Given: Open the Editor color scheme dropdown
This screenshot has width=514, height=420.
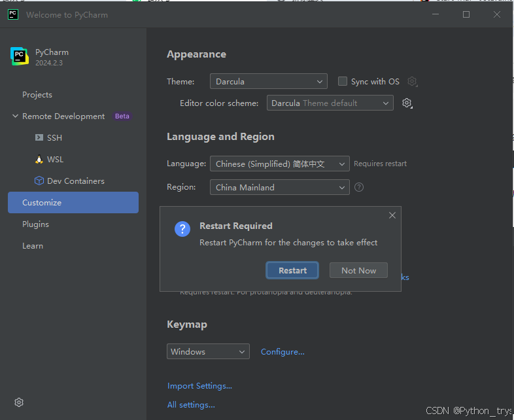Looking at the screenshot, I should pos(330,103).
